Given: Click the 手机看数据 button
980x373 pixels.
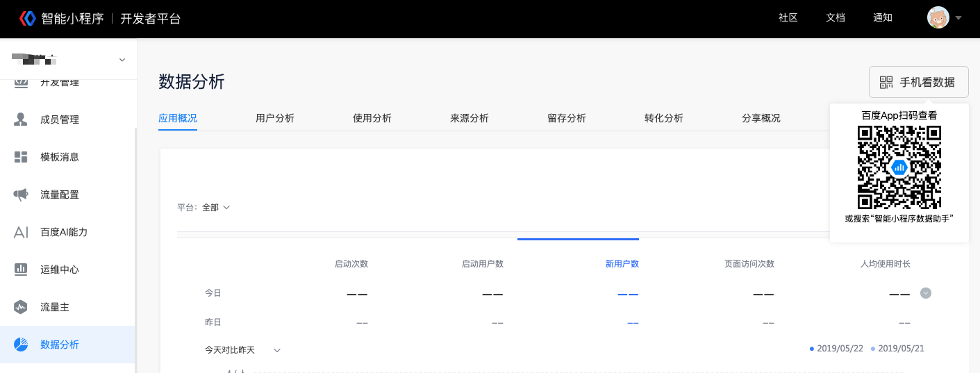Looking at the screenshot, I should 918,82.
